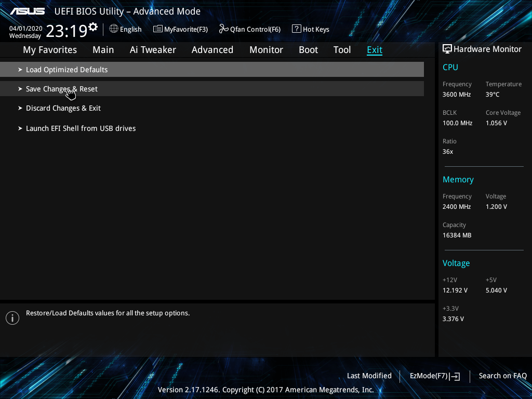Click +12V reading 12.192 V
The image size is (532, 399).
click(x=455, y=290)
